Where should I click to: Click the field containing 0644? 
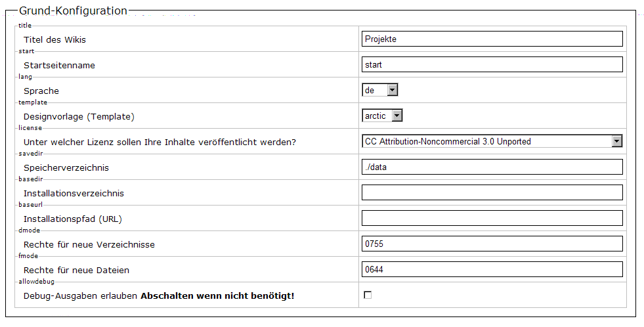492,269
